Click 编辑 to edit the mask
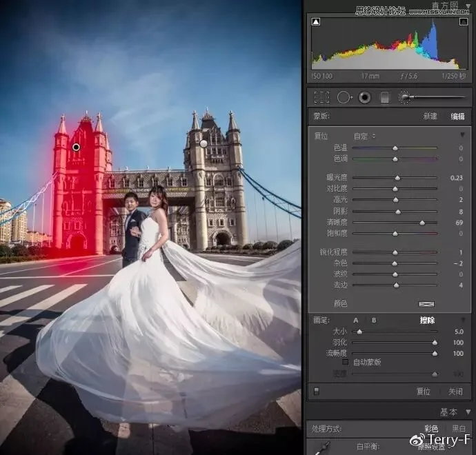This screenshot has width=476, height=455. 457,117
